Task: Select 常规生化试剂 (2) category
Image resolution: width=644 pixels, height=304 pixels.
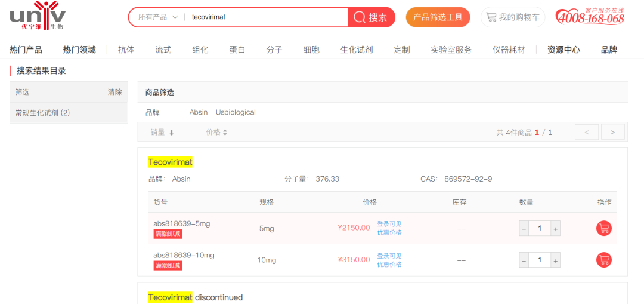Action: tap(42, 113)
